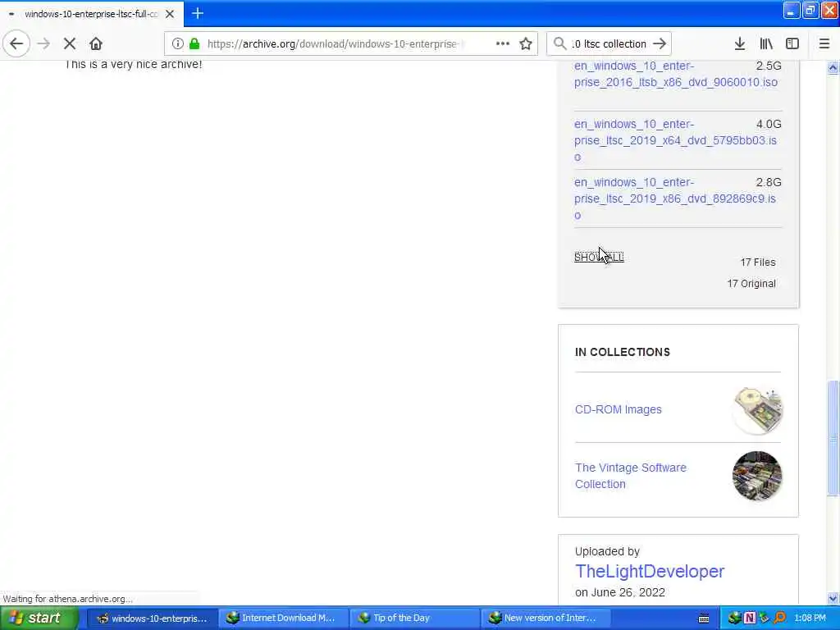Click the green secure connection padlock
Screen dimensions: 840x630
coord(194,43)
